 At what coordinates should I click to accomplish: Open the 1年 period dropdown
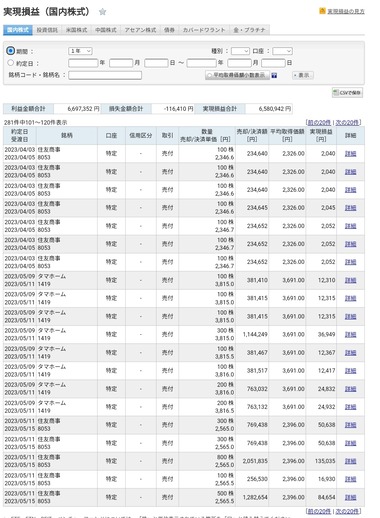[80, 51]
